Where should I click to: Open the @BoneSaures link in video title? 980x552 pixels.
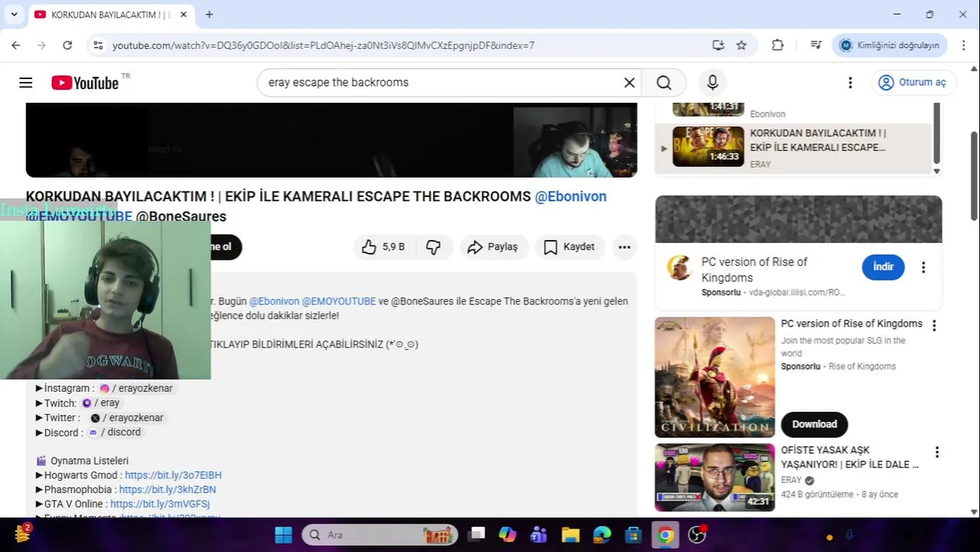tap(181, 216)
